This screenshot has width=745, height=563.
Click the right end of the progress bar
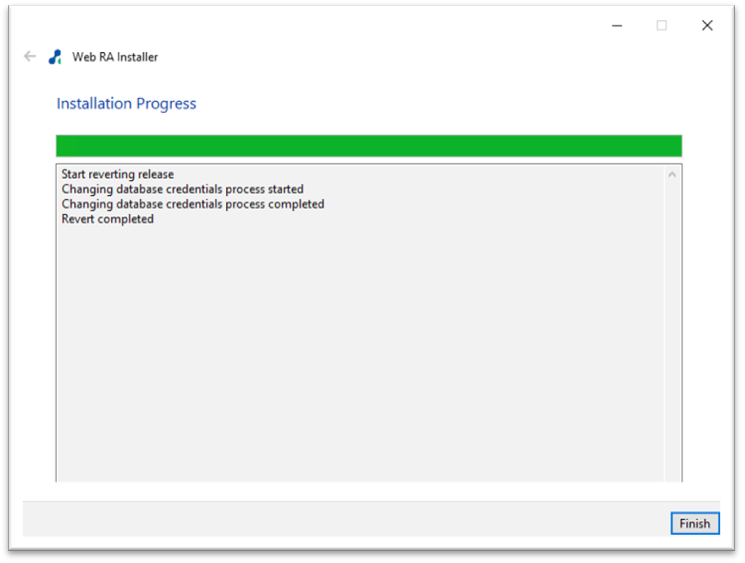point(670,146)
